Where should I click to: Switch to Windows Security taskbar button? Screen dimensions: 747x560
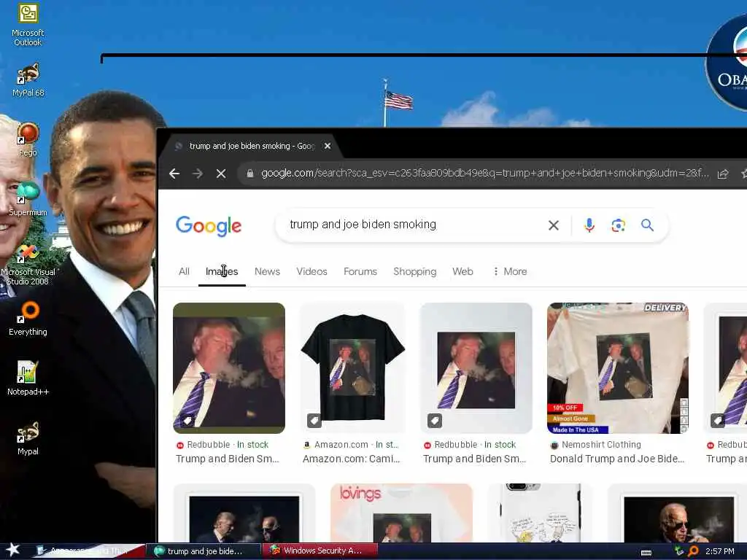[x=320, y=551]
